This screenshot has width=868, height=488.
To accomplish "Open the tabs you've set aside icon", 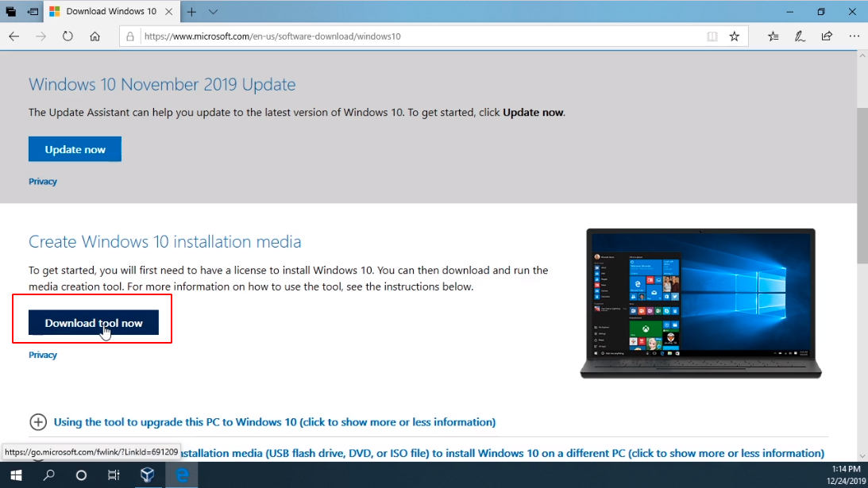I will point(10,11).
